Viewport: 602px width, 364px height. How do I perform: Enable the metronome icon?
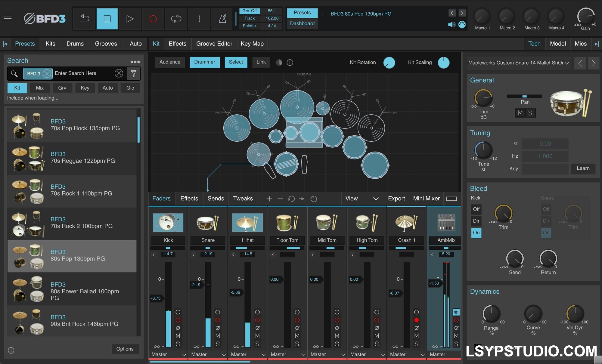click(x=222, y=19)
